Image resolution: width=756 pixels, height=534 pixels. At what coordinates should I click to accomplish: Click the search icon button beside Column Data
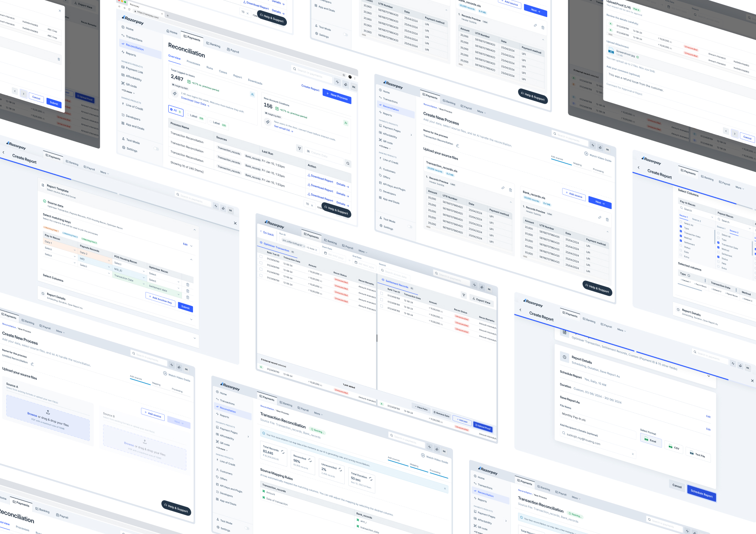(x=347, y=163)
